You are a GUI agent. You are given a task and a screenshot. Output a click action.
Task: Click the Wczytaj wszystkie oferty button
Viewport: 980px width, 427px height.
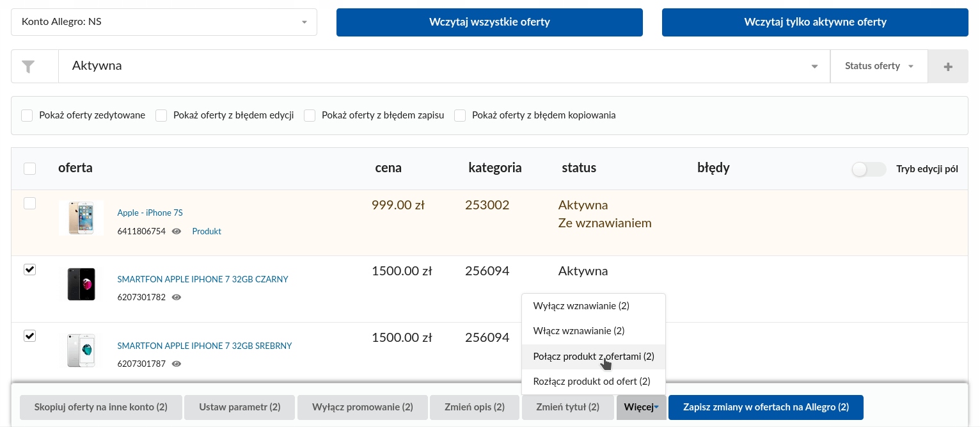point(489,22)
